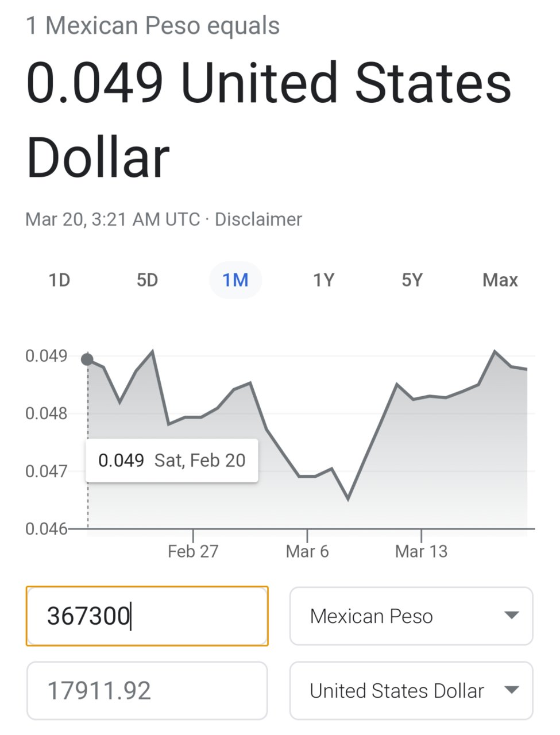Show the Max time range

point(500,280)
